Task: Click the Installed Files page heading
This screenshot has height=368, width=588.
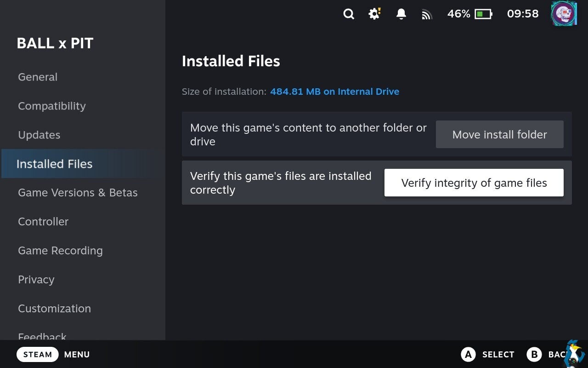Action: (231, 61)
